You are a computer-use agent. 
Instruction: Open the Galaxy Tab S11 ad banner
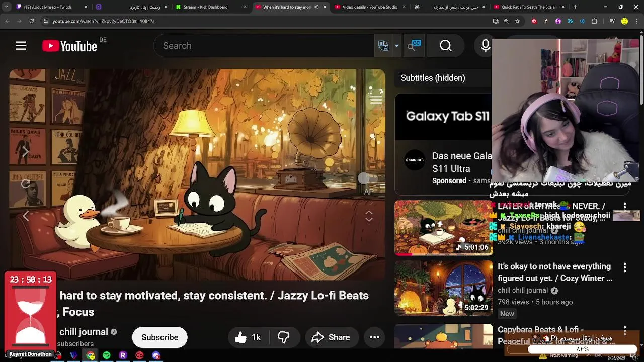(443, 117)
